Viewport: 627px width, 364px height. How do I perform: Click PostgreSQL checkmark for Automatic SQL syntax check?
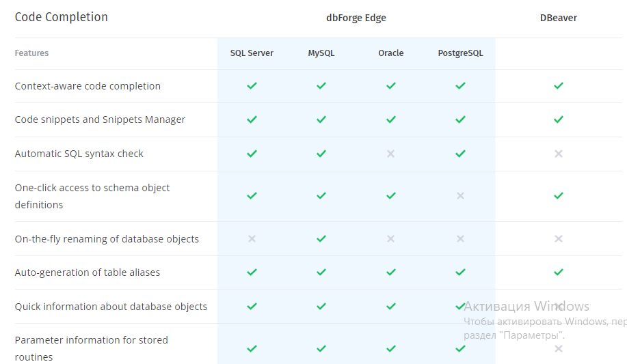pos(460,154)
